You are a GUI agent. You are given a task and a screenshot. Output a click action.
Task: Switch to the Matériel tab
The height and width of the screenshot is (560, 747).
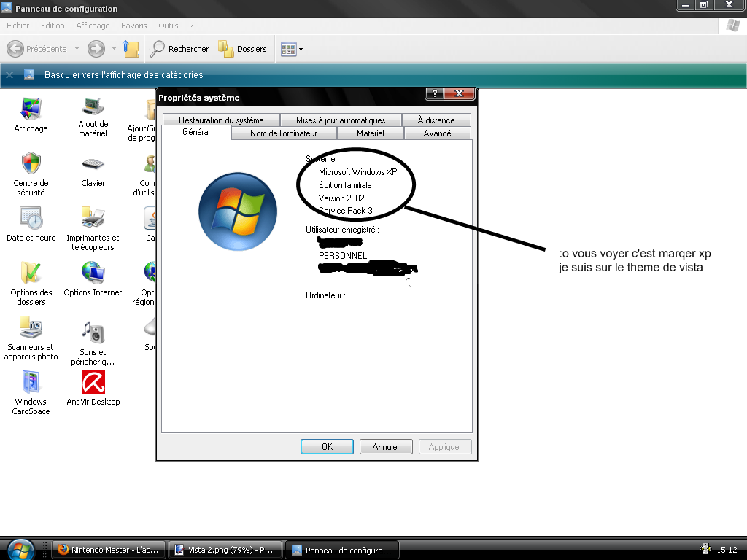pyautogui.click(x=370, y=133)
